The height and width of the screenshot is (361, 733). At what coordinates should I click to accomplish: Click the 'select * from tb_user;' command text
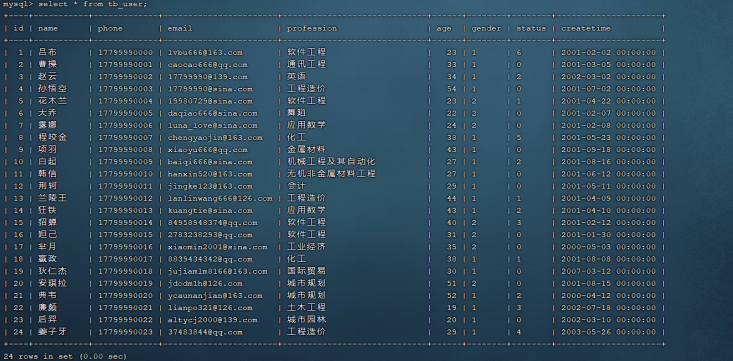click(x=93, y=4)
